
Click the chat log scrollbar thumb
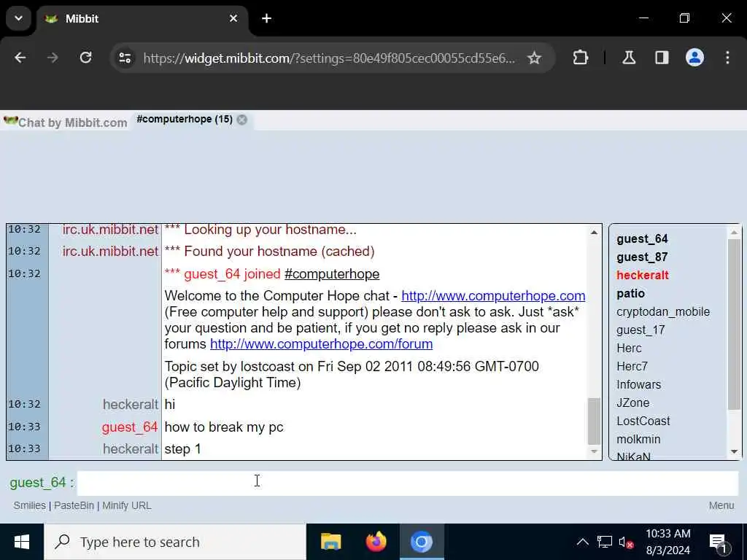pos(594,421)
